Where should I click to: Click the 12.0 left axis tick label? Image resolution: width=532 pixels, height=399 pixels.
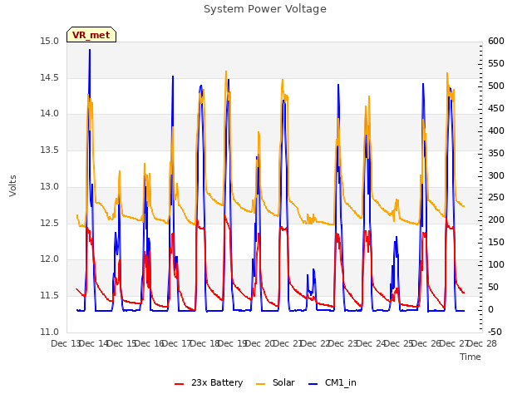(49, 259)
